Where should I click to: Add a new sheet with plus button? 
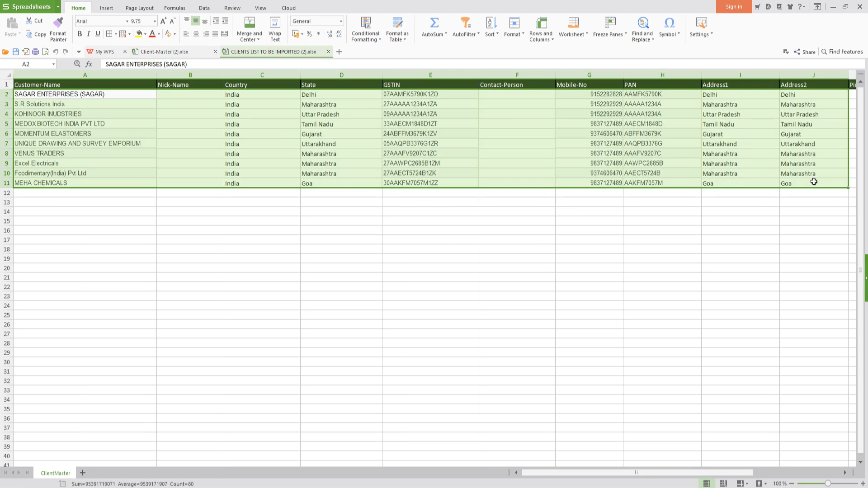tap(83, 473)
